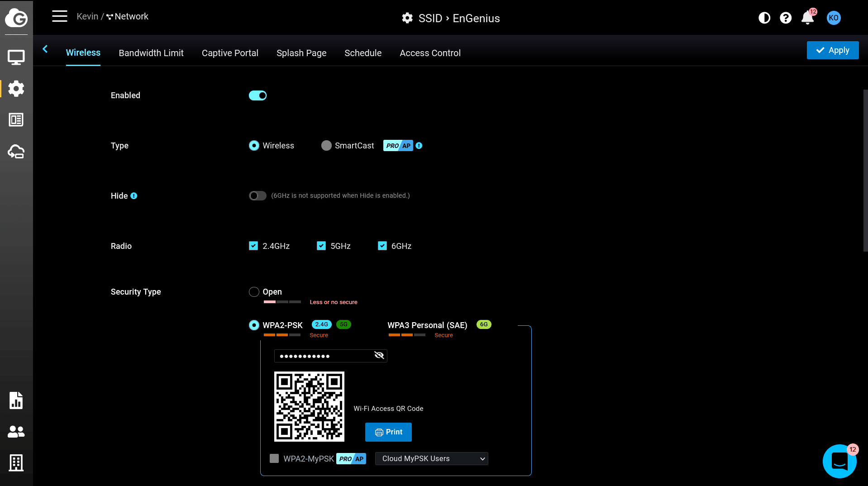Click the page vertical scrollbar
The width and height of the screenshot is (868, 486).
point(865,171)
